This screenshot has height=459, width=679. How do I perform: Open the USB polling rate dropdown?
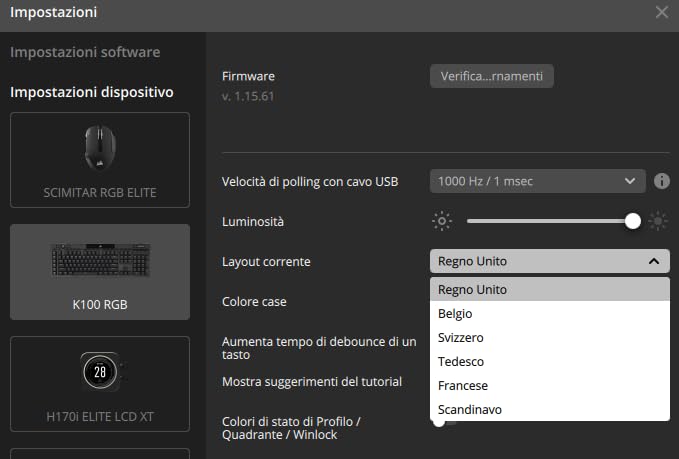pos(537,181)
